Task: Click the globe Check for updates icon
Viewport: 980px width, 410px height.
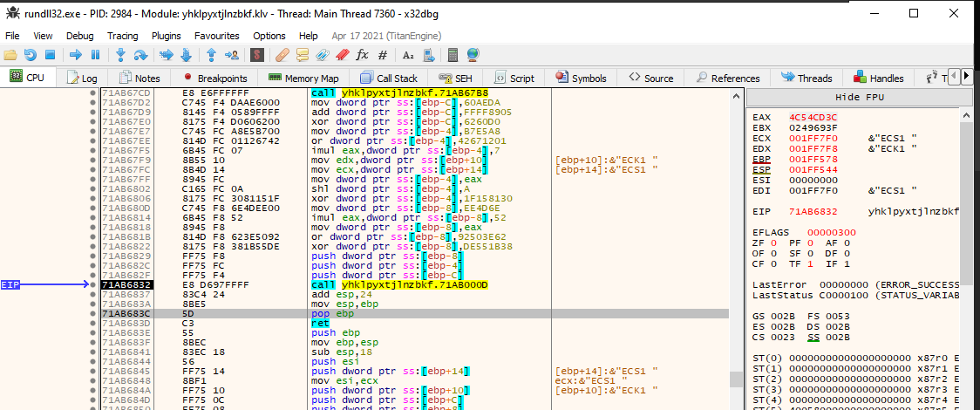Action: coord(473,55)
